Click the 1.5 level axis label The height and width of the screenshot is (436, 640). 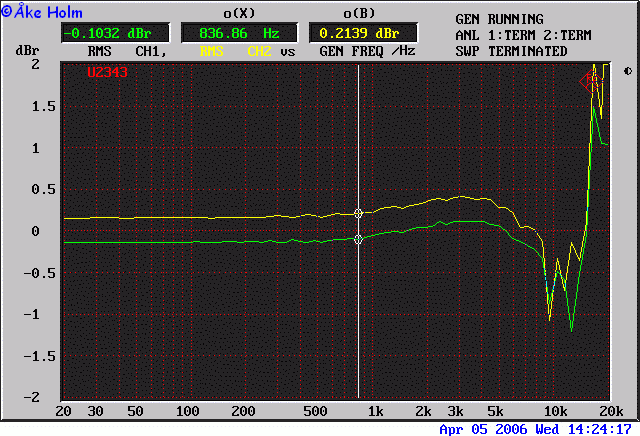[44, 107]
